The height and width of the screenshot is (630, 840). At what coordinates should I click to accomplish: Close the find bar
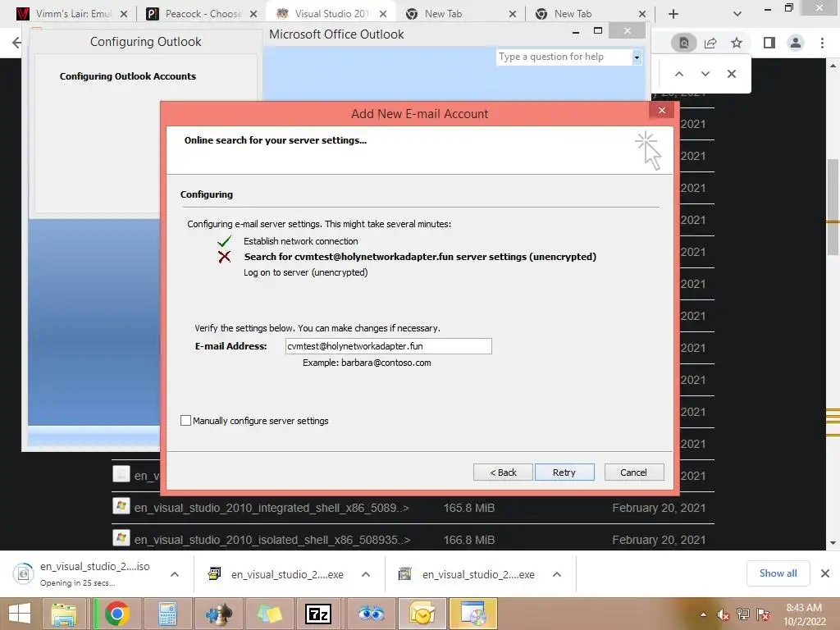pyautogui.click(x=731, y=74)
